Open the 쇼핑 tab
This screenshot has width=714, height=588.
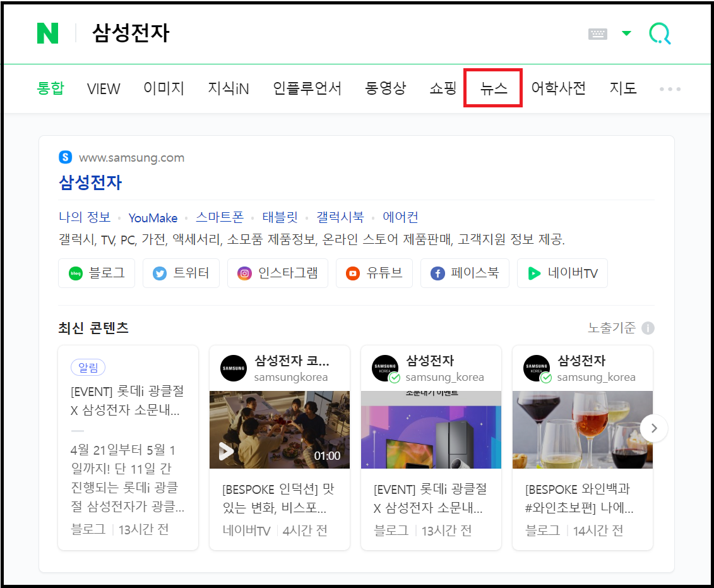[443, 88]
